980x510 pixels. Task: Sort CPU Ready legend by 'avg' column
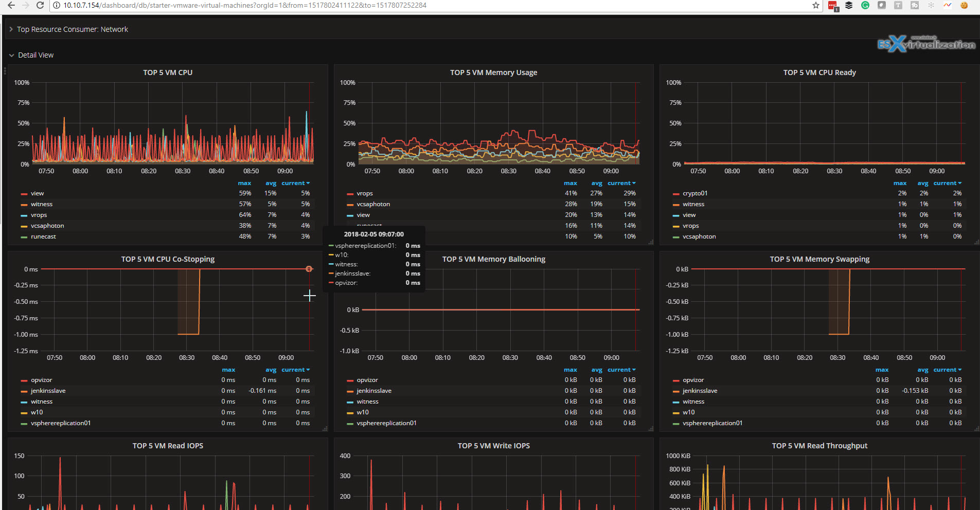pyautogui.click(x=923, y=183)
